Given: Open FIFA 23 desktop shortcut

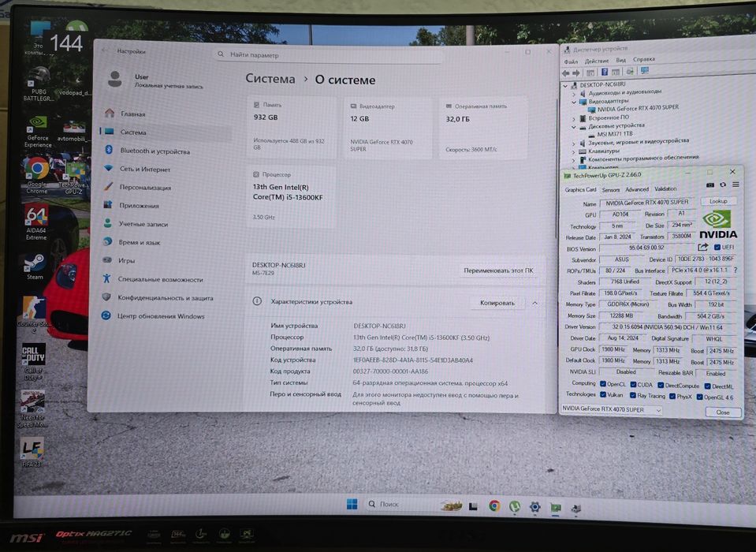Looking at the screenshot, I should tap(32, 451).
